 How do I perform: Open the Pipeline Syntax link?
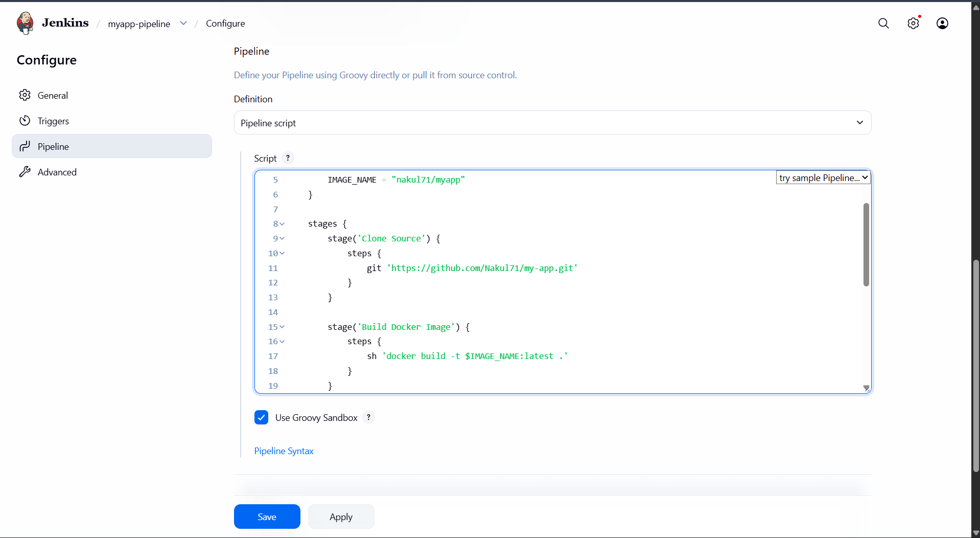coord(284,451)
